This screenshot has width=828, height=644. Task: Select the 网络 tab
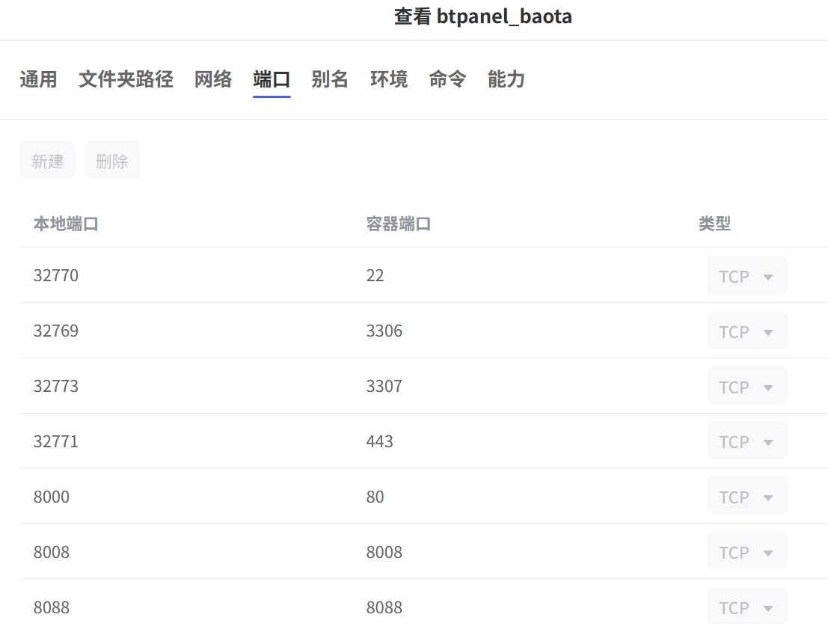213,79
